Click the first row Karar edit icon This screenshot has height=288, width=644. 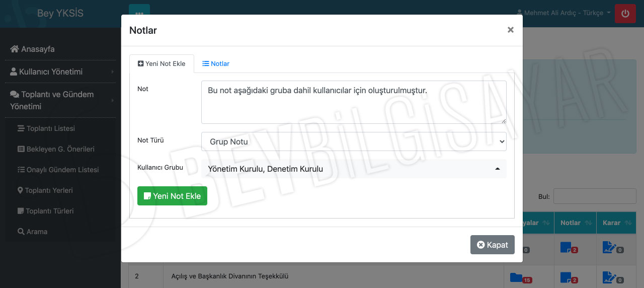click(x=609, y=247)
